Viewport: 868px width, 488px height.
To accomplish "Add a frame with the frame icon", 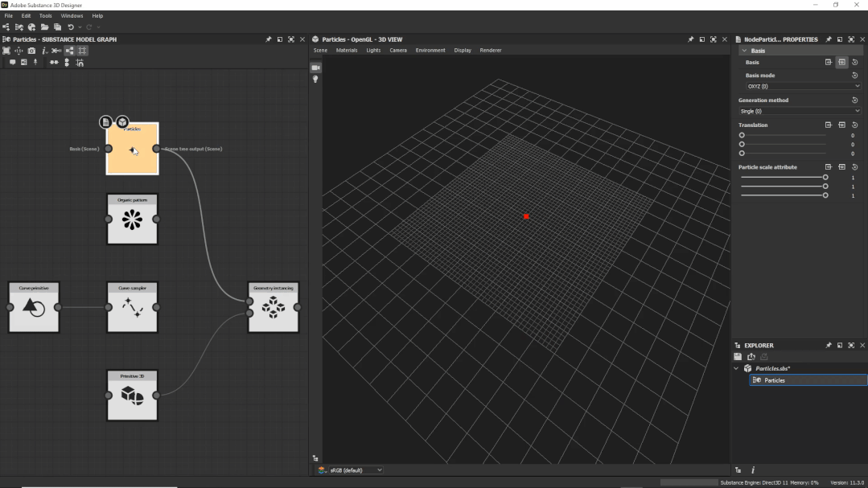I will [x=24, y=63].
